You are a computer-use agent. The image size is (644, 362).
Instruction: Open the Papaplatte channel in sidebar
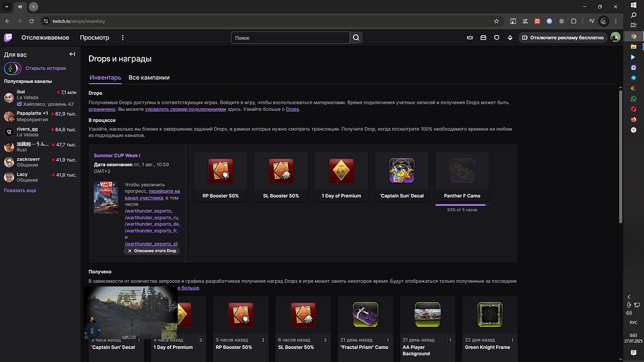40,117
